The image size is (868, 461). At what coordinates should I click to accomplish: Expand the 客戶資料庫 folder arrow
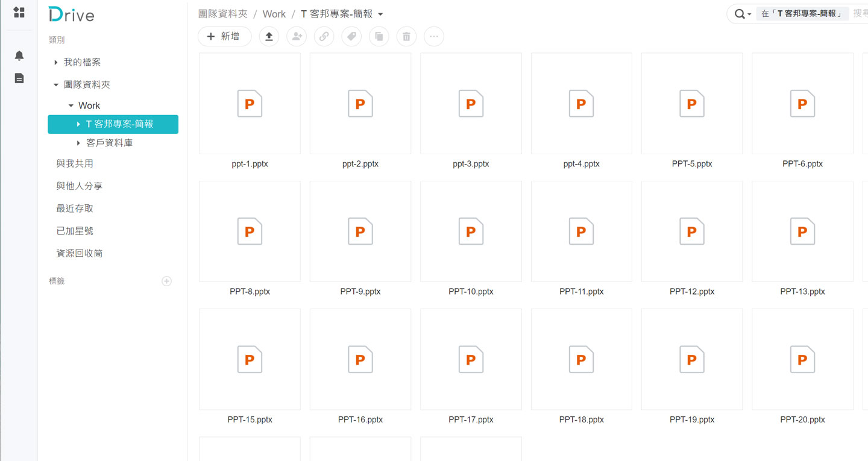point(78,143)
